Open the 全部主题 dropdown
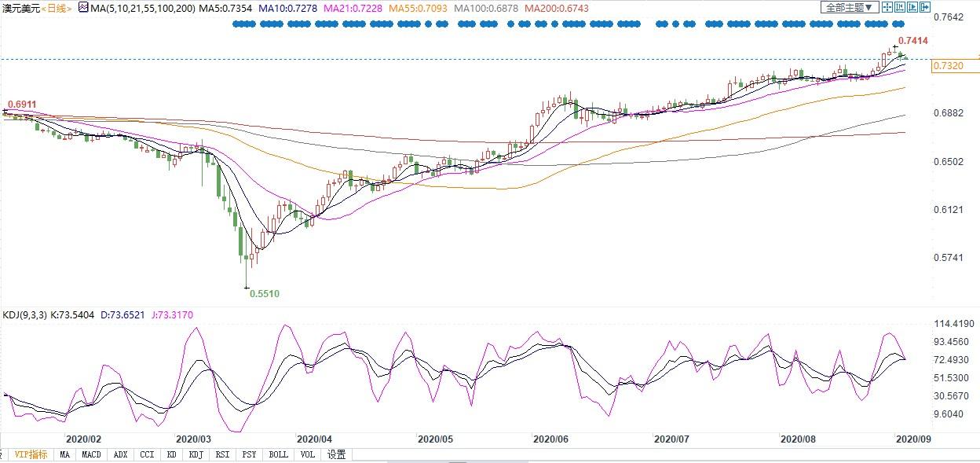This screenshot has height=463, width=980. [x=850, y=7]
